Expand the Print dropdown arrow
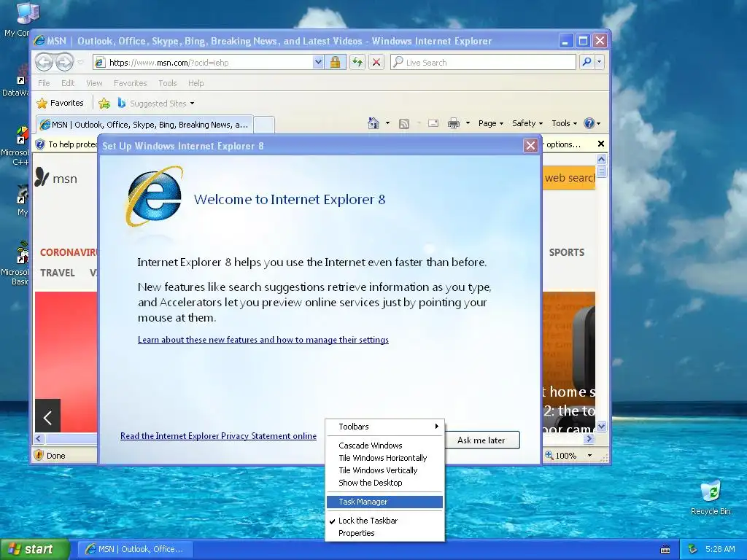Screen dimensions: 747x560 click(x=468, y=123)
